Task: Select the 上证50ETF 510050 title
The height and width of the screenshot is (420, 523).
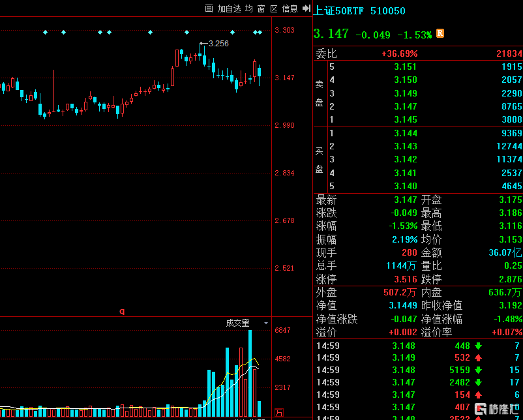Action: point(359,10)
